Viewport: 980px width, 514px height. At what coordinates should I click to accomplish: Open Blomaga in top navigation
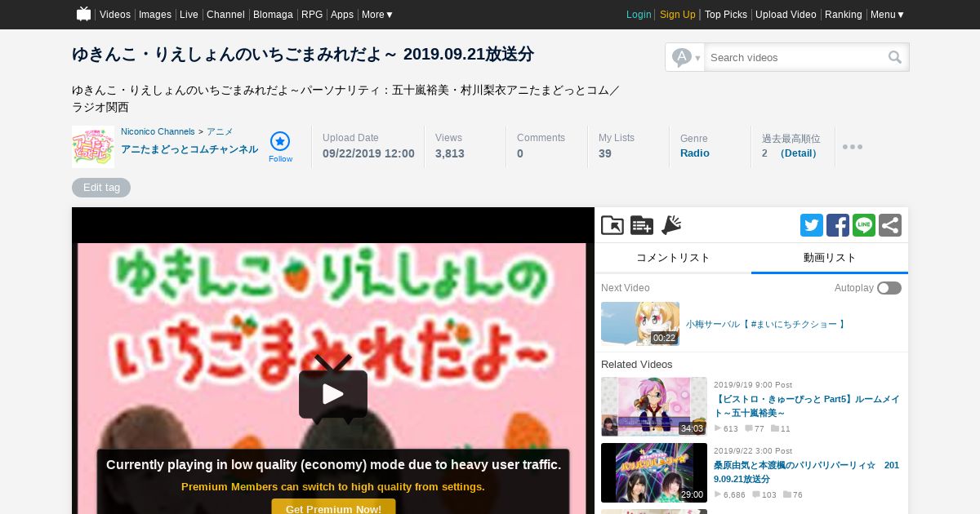[x=273, y=15]
